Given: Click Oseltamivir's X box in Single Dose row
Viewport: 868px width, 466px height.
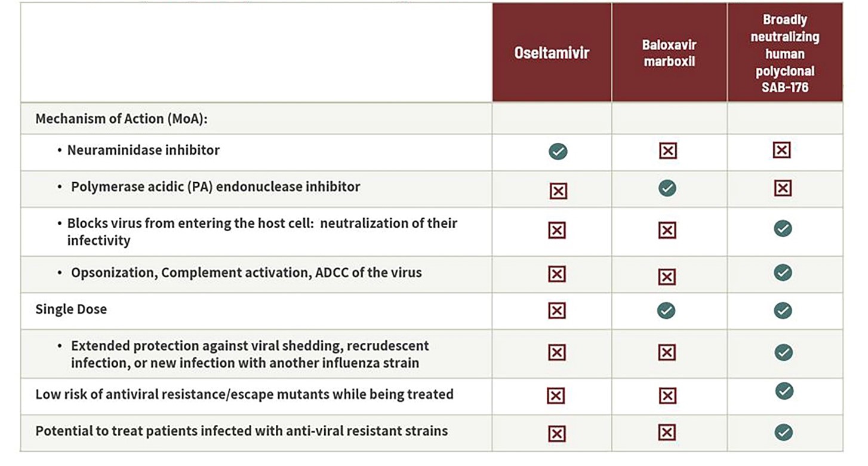Looking at the screenshot, I should 556,311.
